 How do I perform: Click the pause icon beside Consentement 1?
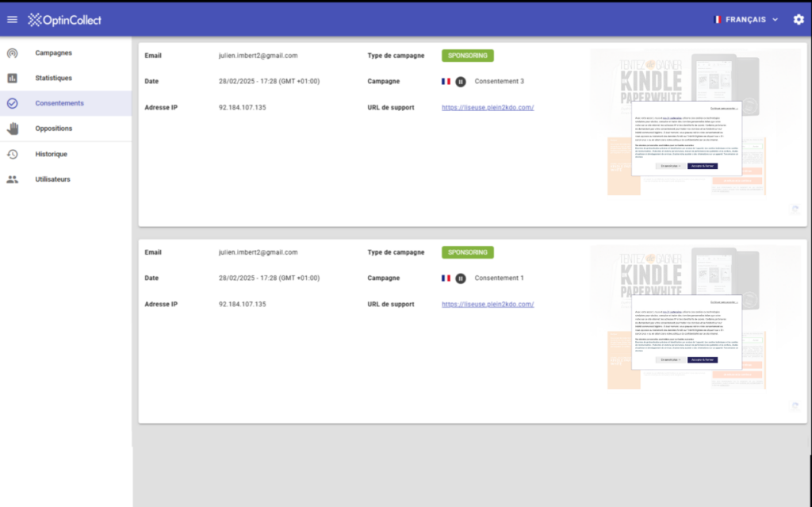click(461, 278)
